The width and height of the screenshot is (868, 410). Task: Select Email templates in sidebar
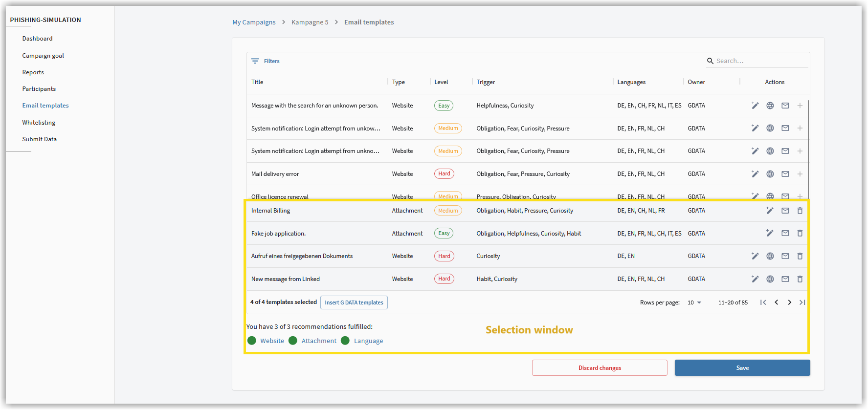pyautogui.click(x=45, y=106)
